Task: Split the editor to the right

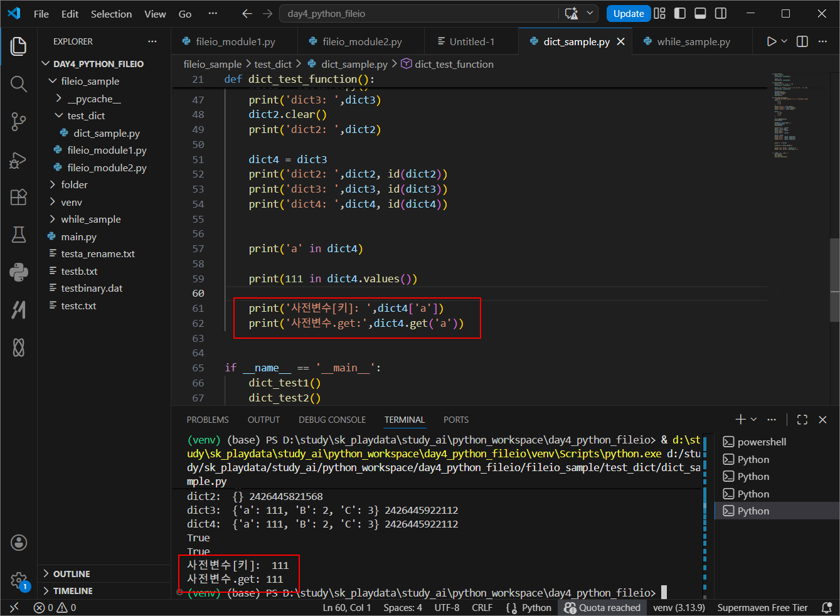Action: click(802, 41)
